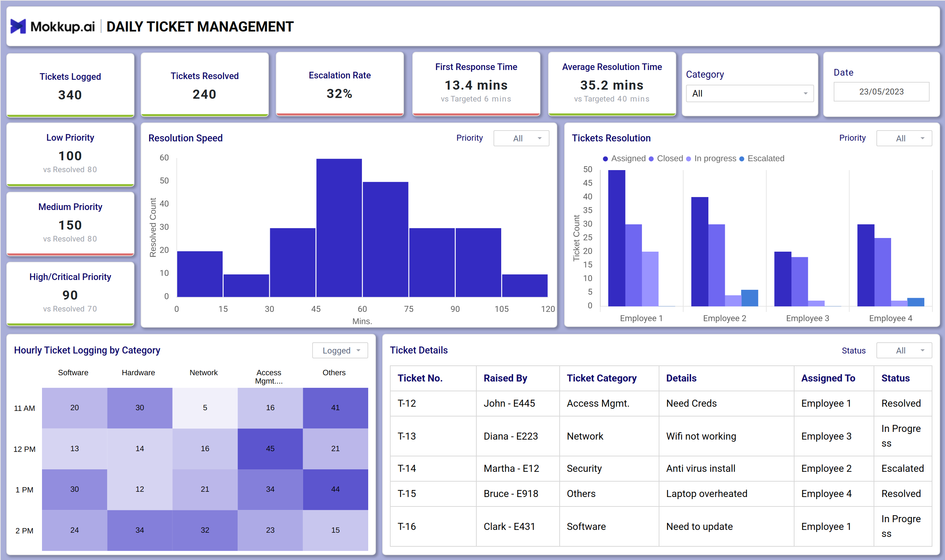
Task: Click heatmap cell 2 PM Others 15
Action: (335, 530)
